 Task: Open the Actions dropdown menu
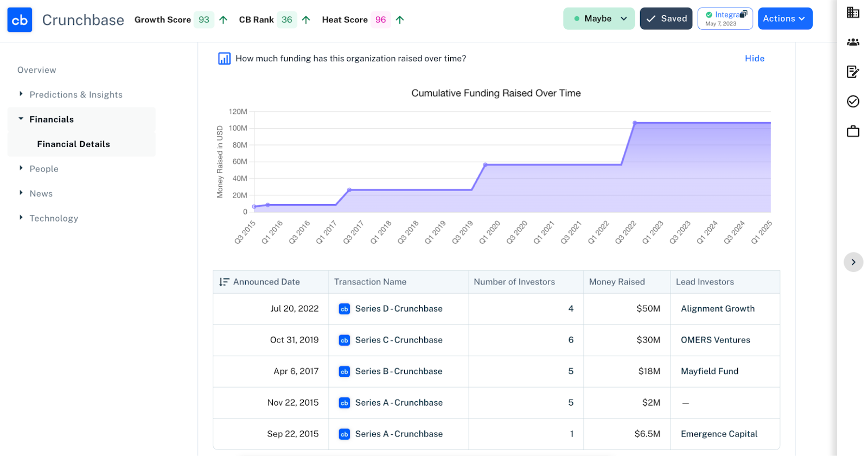coord(784,18)
